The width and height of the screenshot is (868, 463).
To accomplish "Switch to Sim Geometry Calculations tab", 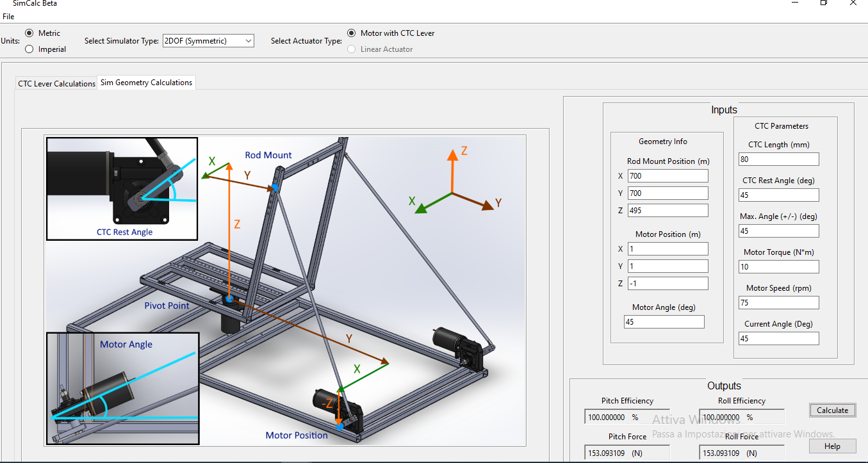I will tap(146, 83).
